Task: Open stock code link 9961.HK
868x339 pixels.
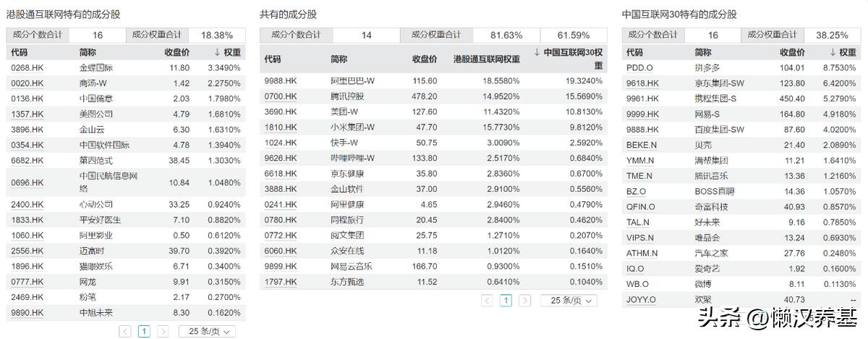Action: (642, 99)
